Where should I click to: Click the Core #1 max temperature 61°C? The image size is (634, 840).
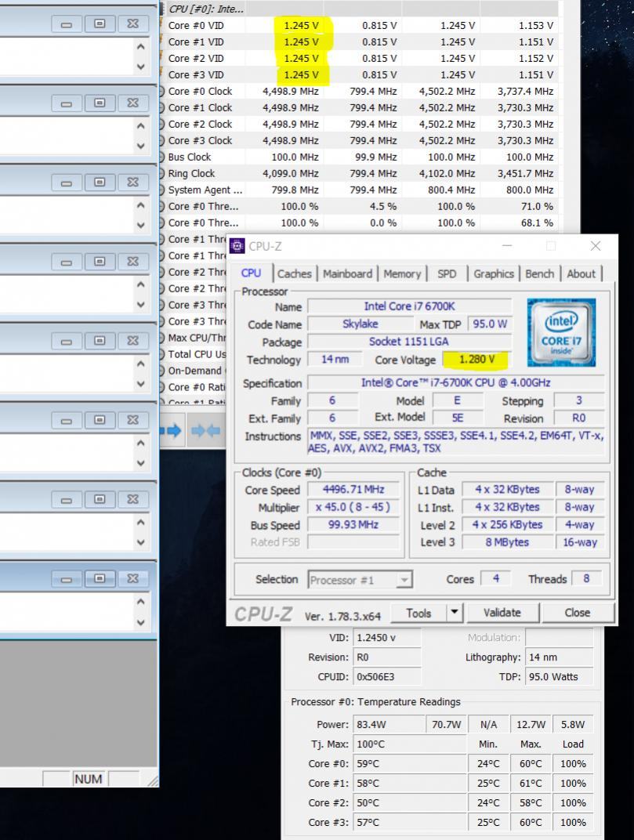[x=531, y=784]
